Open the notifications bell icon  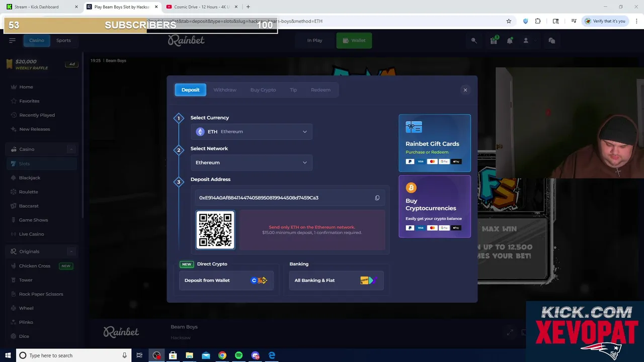[510, 41]
